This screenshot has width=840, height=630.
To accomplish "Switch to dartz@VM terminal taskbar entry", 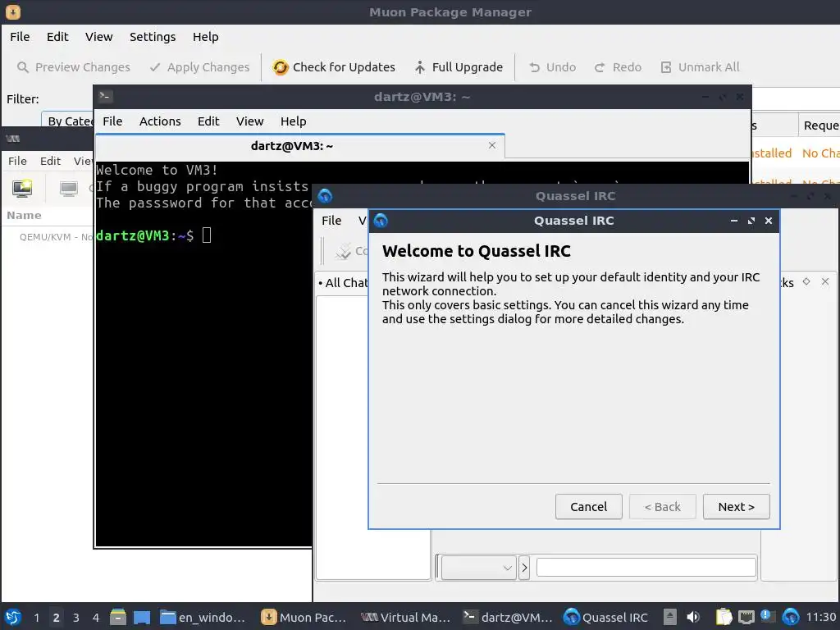I will (x=507, y=617).
